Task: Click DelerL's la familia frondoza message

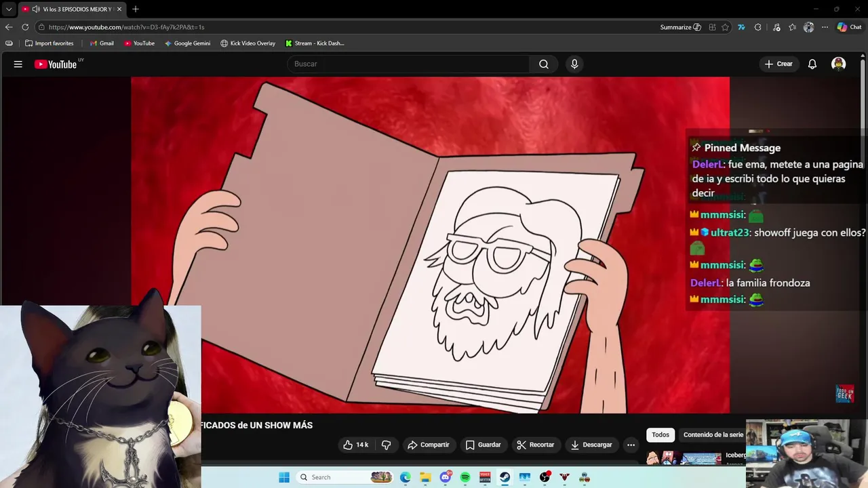Action: 750,283
